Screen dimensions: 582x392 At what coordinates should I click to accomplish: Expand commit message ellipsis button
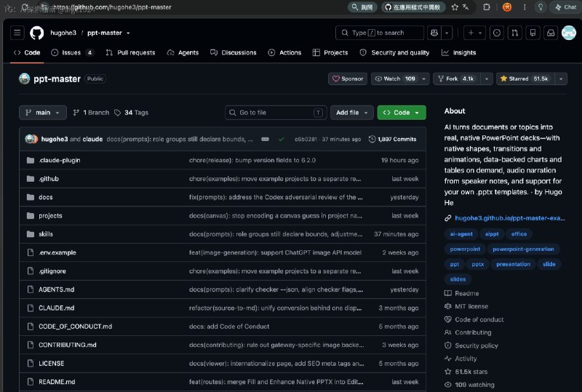[265, 139]
